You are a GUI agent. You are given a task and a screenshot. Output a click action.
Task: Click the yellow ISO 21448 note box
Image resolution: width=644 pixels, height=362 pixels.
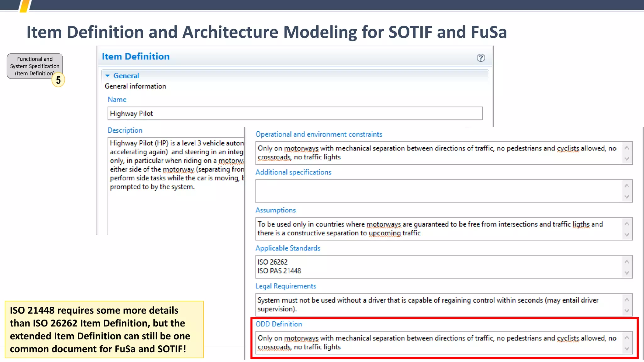click(104, 330)
